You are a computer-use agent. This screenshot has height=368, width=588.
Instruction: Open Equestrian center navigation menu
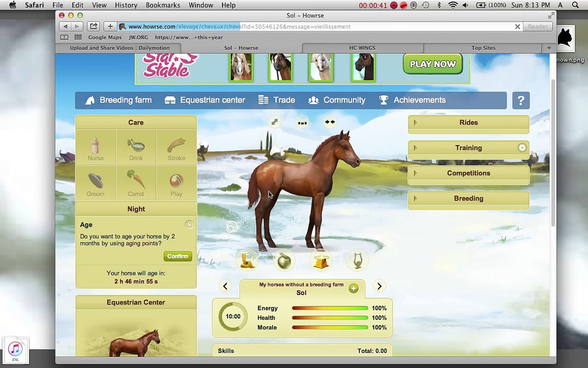click(205, 100)
